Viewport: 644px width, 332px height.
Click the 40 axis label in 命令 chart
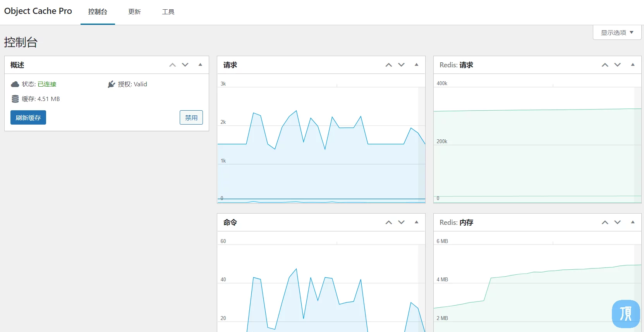coord(223,279)
